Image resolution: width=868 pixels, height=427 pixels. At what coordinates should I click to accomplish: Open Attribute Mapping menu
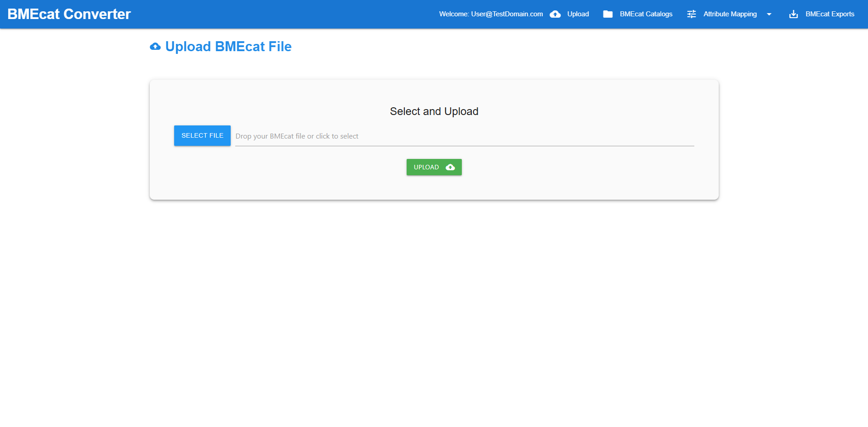tap(730, 14)
